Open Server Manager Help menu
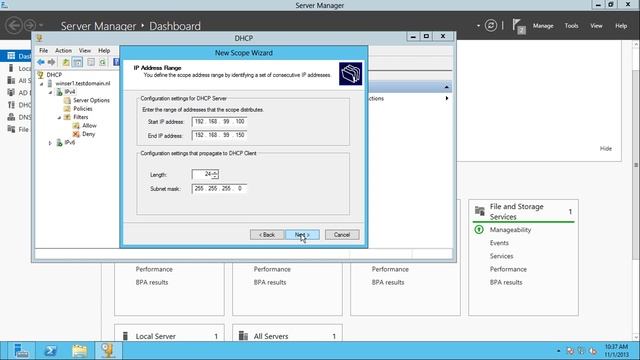The image size is (640, 360). pos(621,26)
